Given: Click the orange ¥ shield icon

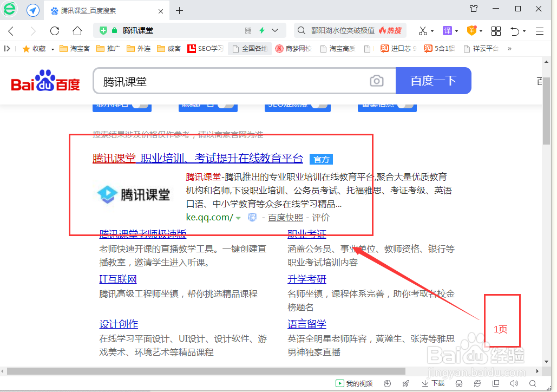Looking at the screenshot, I should tap(471, 31).
